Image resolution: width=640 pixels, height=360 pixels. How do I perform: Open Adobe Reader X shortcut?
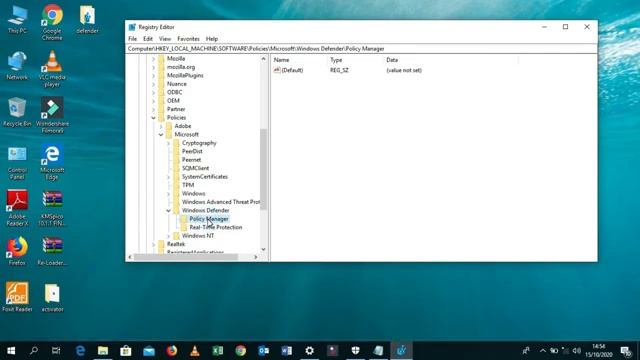click(x=17, y=208)
